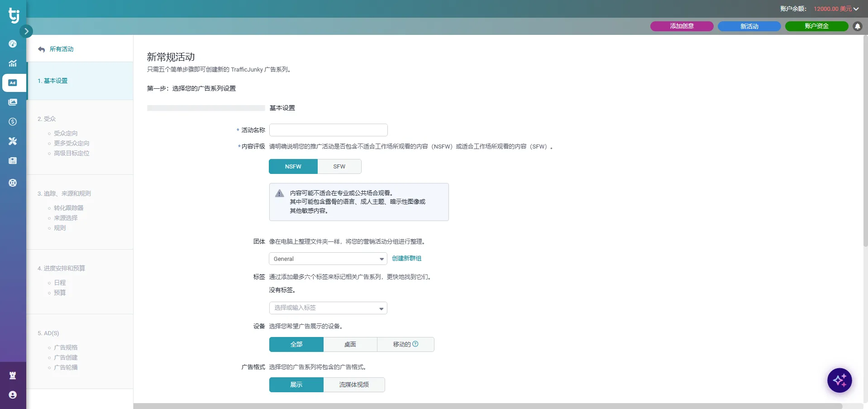The height and width of the screenshot is (409, 868).
Task: Click the TrafficJunky tj logo
Action: [14, 15]
